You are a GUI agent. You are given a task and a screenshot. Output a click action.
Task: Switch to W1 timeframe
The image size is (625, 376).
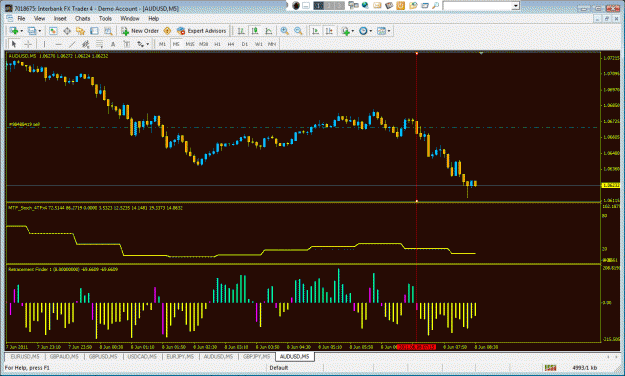click(x=259, y=44)
